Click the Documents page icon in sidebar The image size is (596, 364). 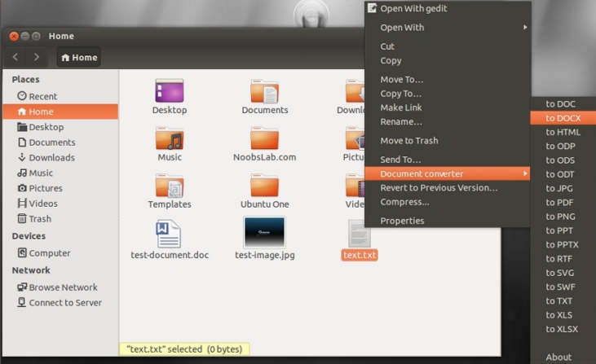pyautogui.click(x=22, y=142)
